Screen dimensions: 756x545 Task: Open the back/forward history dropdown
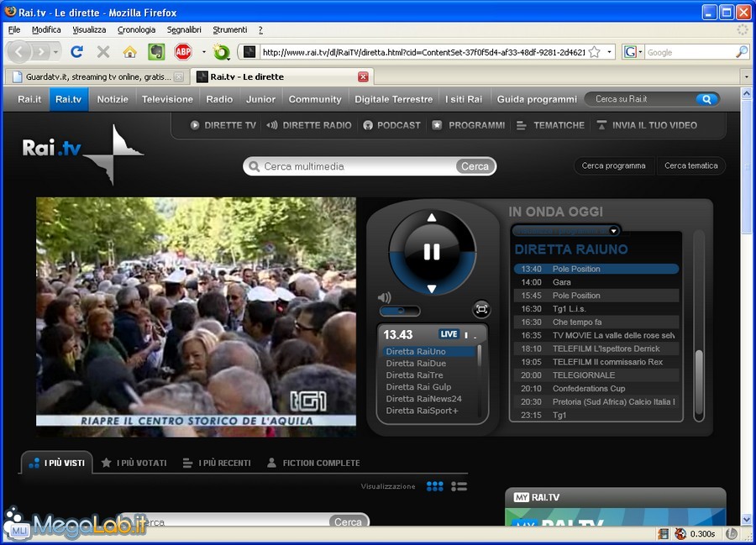coord(56,51)
